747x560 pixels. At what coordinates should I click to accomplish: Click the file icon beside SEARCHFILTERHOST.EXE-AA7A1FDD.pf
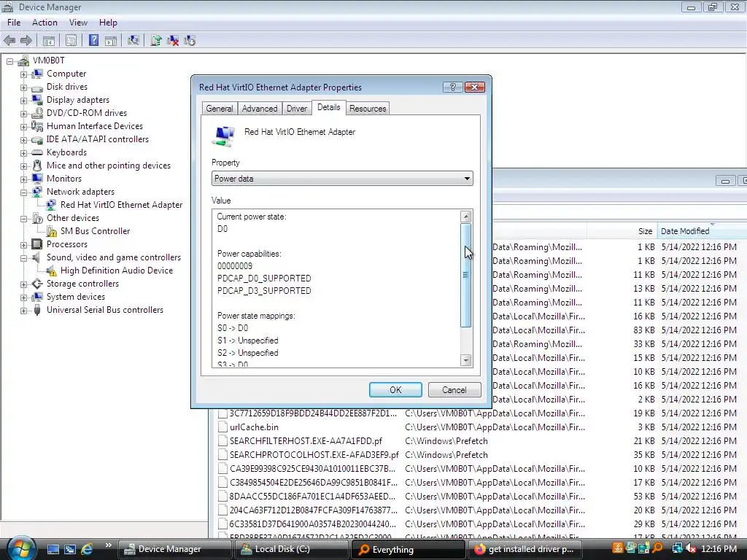[x=222, y=441]
